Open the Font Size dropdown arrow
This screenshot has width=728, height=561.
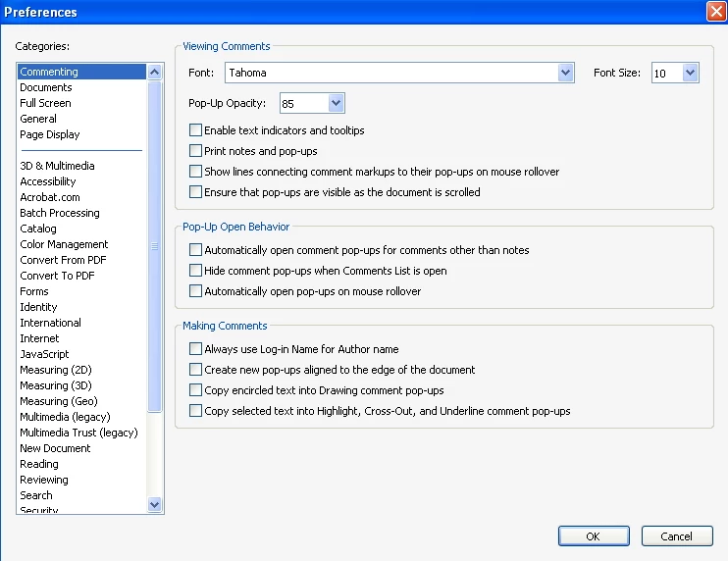[690, 73]
